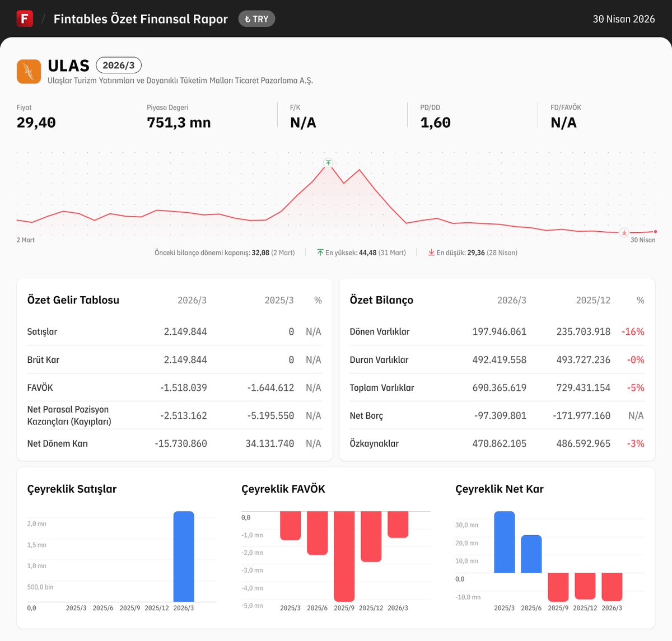Screen dimensions: 672x641
Task: Click the ULAS ticker name
Action: click(68, 65)
